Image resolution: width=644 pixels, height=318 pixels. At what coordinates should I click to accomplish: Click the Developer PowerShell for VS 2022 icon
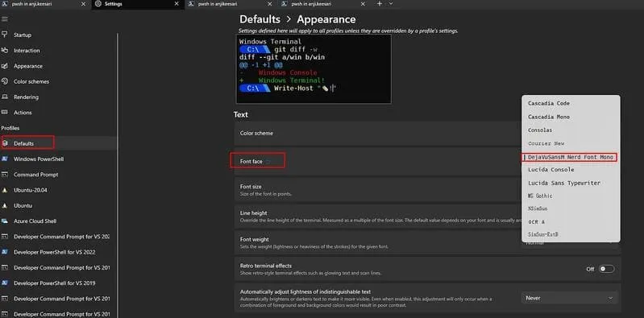click(5, 252)
